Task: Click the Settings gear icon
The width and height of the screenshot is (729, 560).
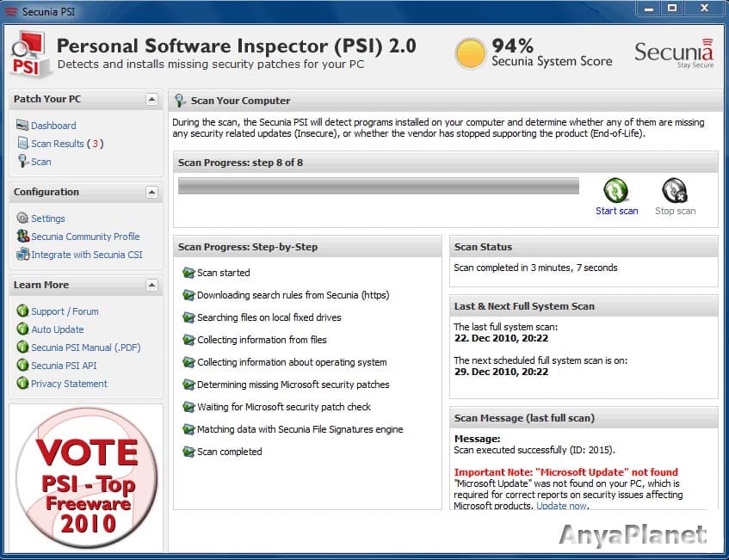Action: [x=22, y=218]
